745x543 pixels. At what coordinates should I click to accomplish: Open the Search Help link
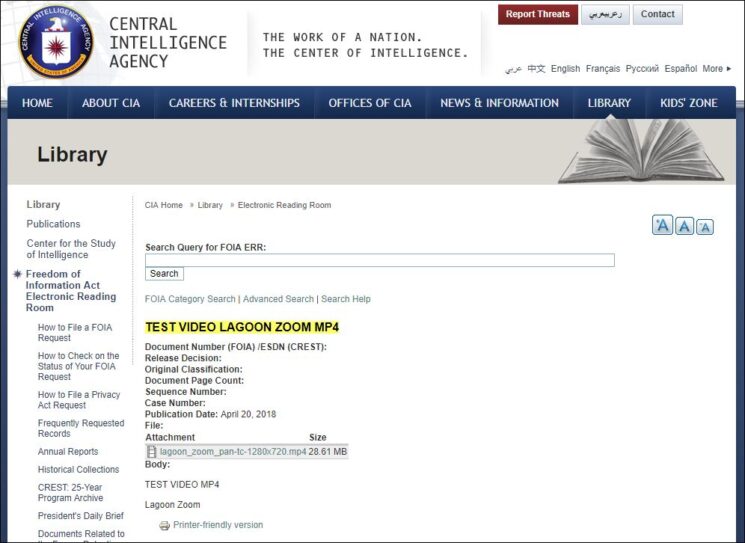(x=345, y=299)
